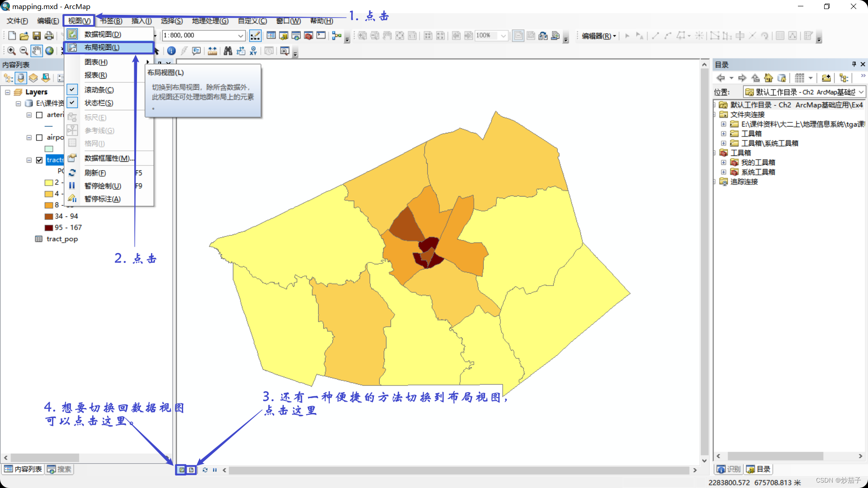The height and width of the screenshot is (488, 868).
Task: Click the Go To XY icon
Action: coord(253,51)
